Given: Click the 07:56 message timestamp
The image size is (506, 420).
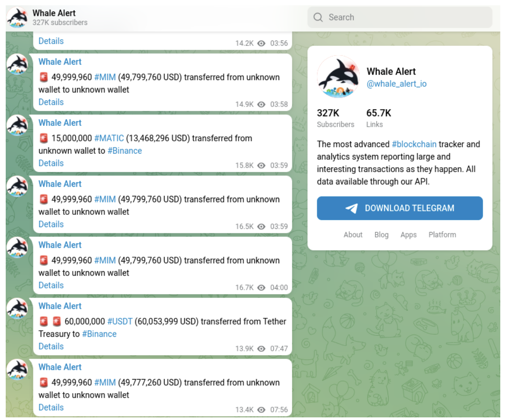Looking at the screenshot, I should coord(279,409).
